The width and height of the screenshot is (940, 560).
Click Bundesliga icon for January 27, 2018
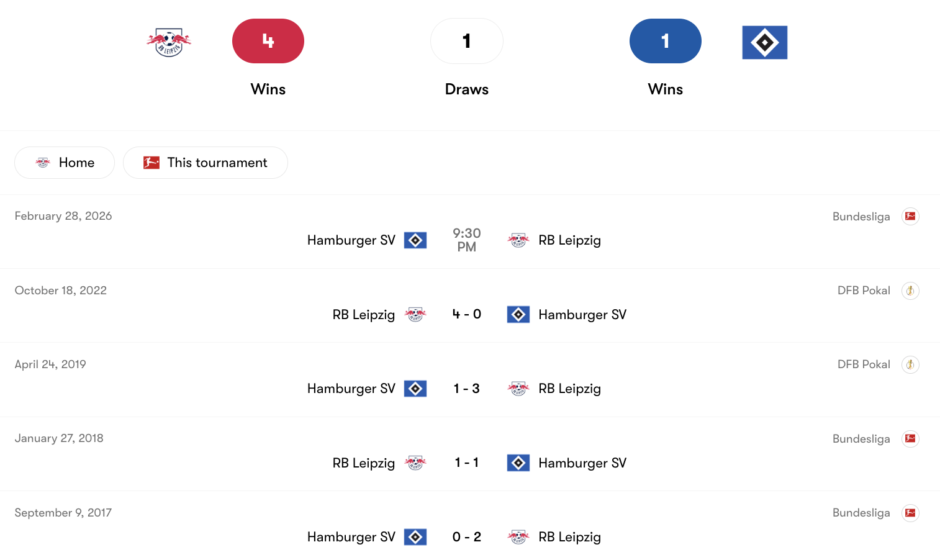click(x=910, y=439)
